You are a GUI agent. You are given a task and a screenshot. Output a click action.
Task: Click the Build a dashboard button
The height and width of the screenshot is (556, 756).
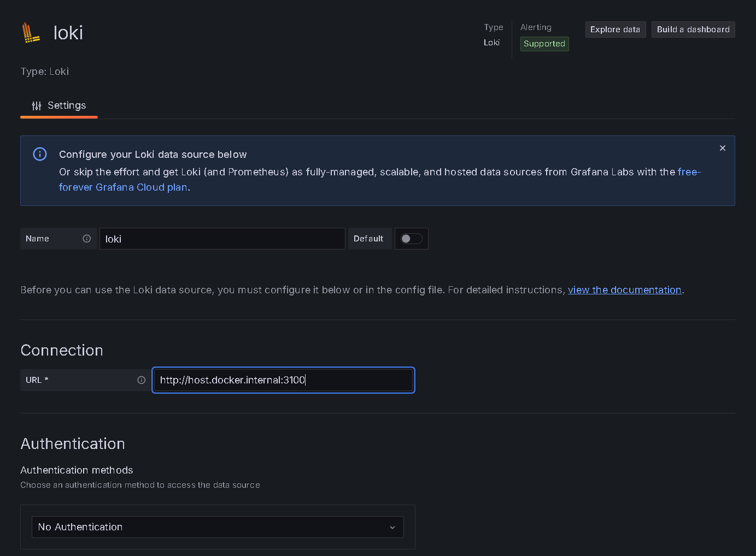pos(693,29)
